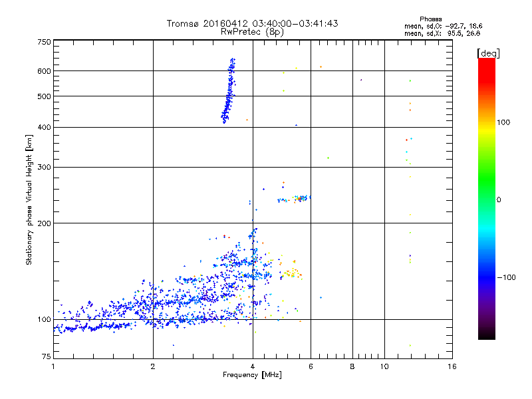This screenshot has width=532, height=399.
Task: Click the x-axis tick label "4"
Action: pyautogui.click(x=253, y=366)
